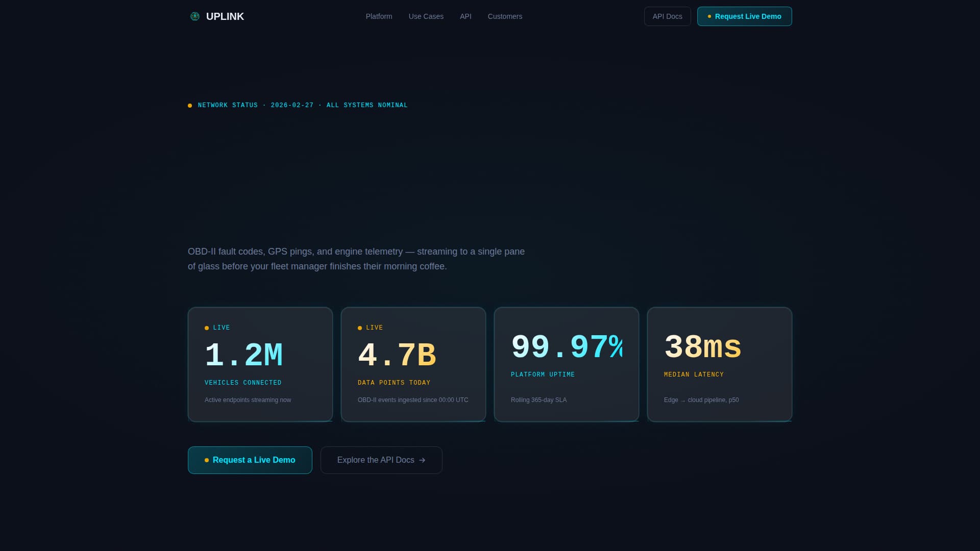The height and width of the screenshot is (551, 980).
Task: Click the UPLINK globe logo icon
Action: point(195,16)
